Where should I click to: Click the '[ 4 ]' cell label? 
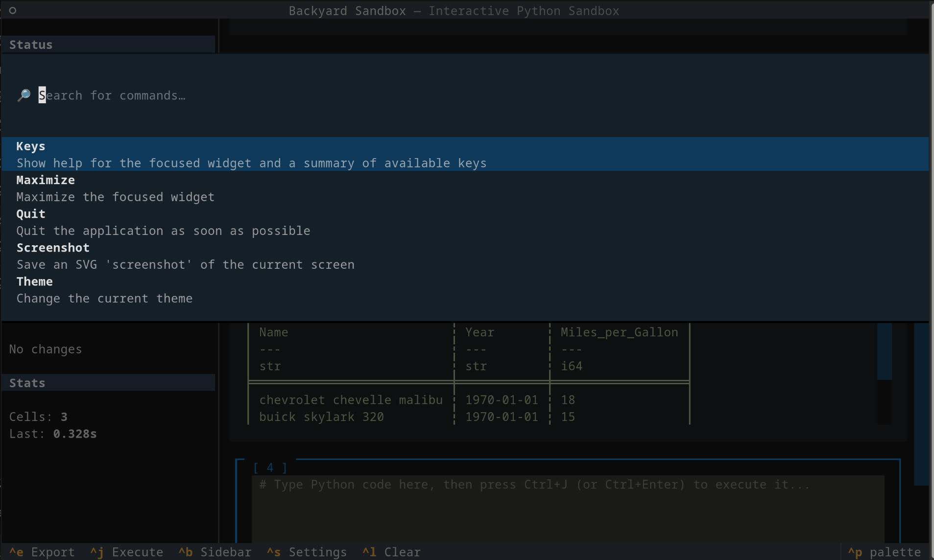270,467
